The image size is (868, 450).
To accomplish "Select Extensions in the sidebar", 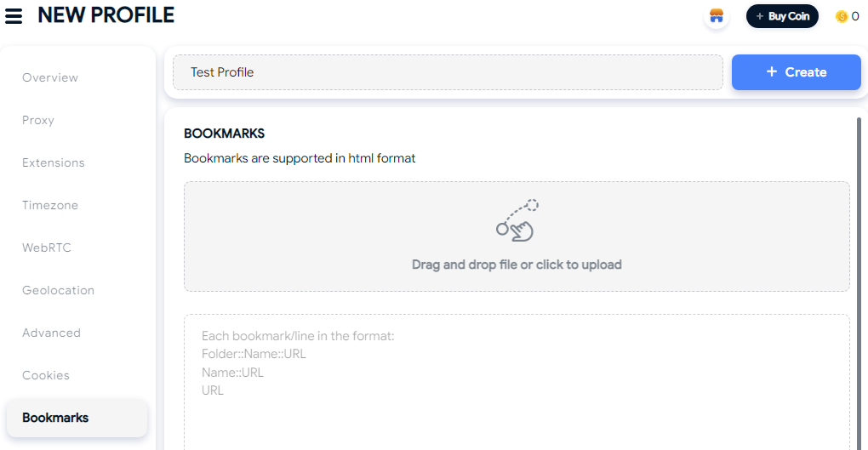I will pyautogui.click(x=53, y=162).
